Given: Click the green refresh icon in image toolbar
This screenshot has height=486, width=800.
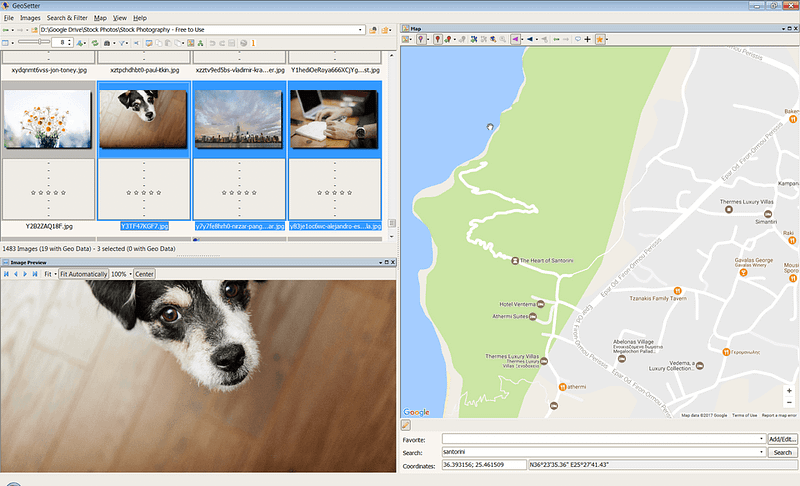Looking at the screenshot, I should click(x=95, y=43).
